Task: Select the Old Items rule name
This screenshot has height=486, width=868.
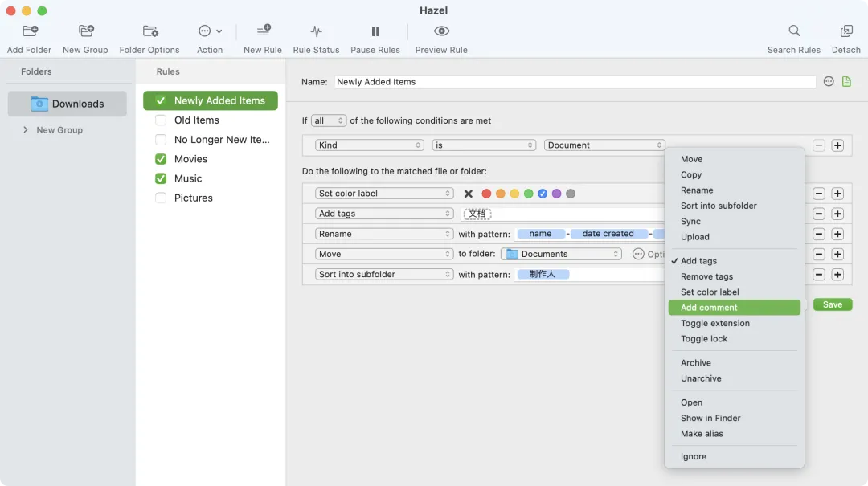Action: (197, 120)
